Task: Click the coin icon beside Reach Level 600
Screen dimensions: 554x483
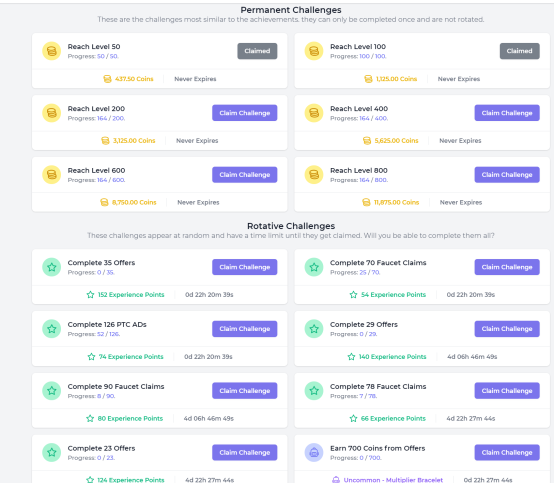Action: [x=52, y=175]
